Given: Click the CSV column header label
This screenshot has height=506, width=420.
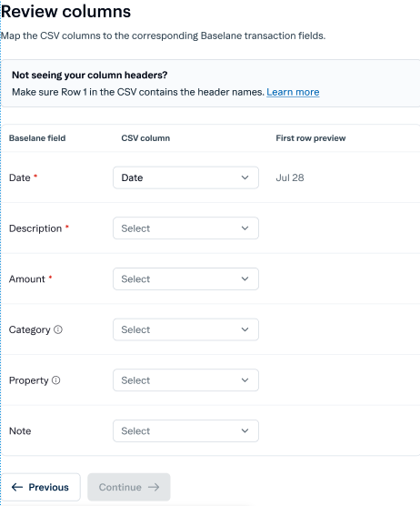Looking at the screenshot, I should click(x=145, y=138).
